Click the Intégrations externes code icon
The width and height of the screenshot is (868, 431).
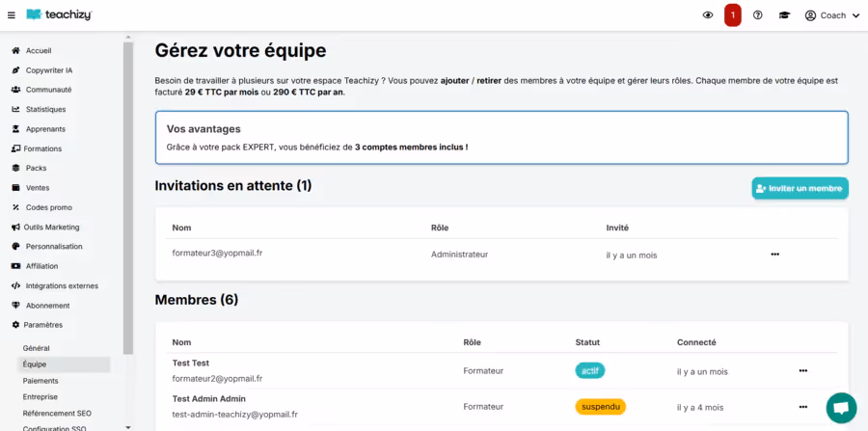pos(15,286)
